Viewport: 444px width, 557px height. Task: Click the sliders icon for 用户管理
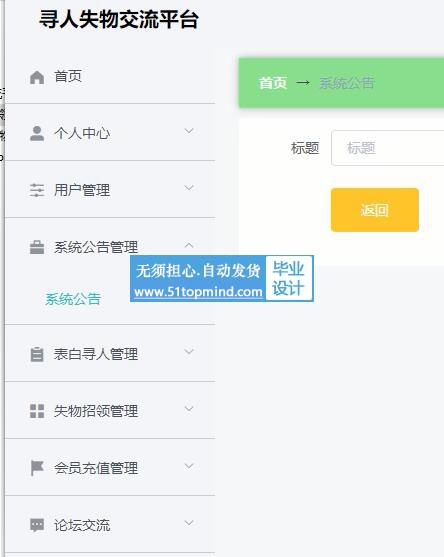coord(37,190)
